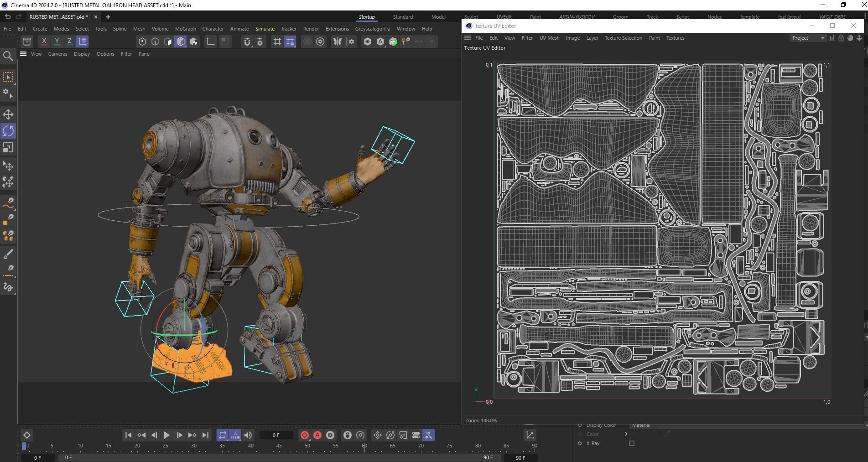This screenshot has height=462, width=868.
Task: Toggle sound playback speaker icon
Action: point(248,435)
